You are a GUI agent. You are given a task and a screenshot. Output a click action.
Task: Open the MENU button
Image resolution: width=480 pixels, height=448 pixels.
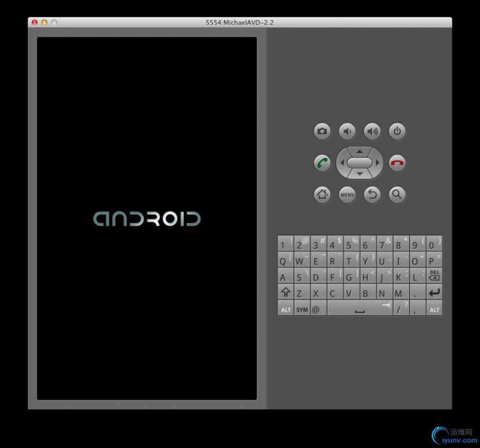(x=347, y=194)
